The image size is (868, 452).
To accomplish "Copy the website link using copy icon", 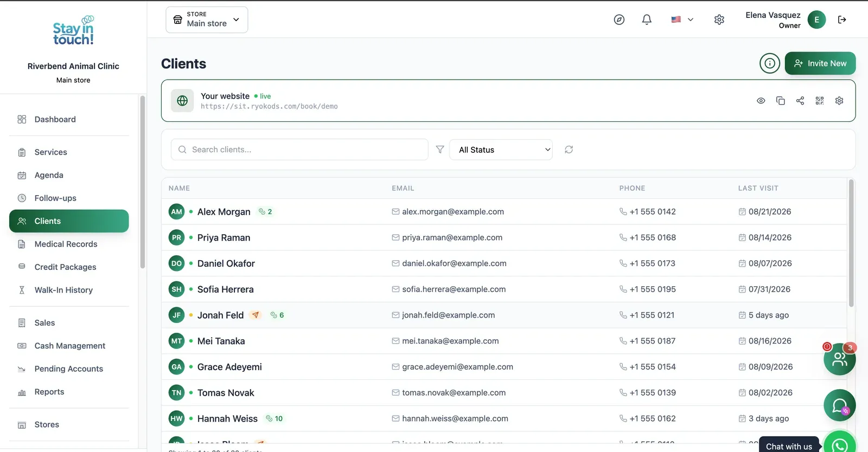I will 780,101.
